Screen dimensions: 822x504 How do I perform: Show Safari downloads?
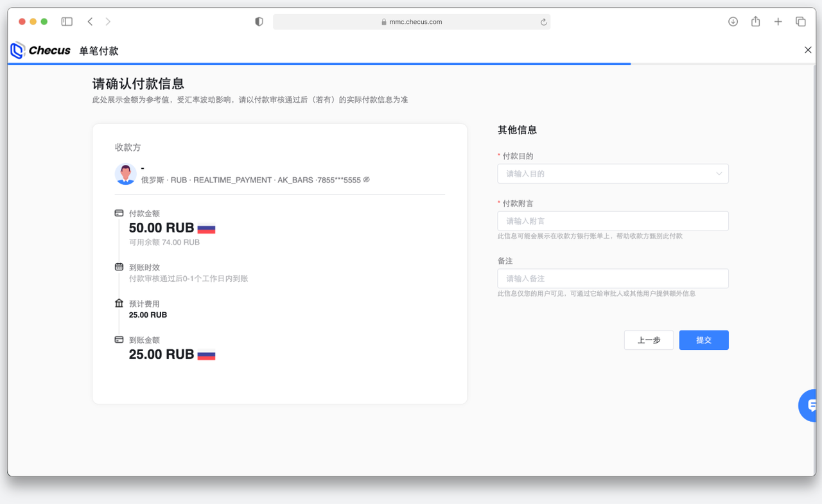pyautogui.click(x=733, y=22)
